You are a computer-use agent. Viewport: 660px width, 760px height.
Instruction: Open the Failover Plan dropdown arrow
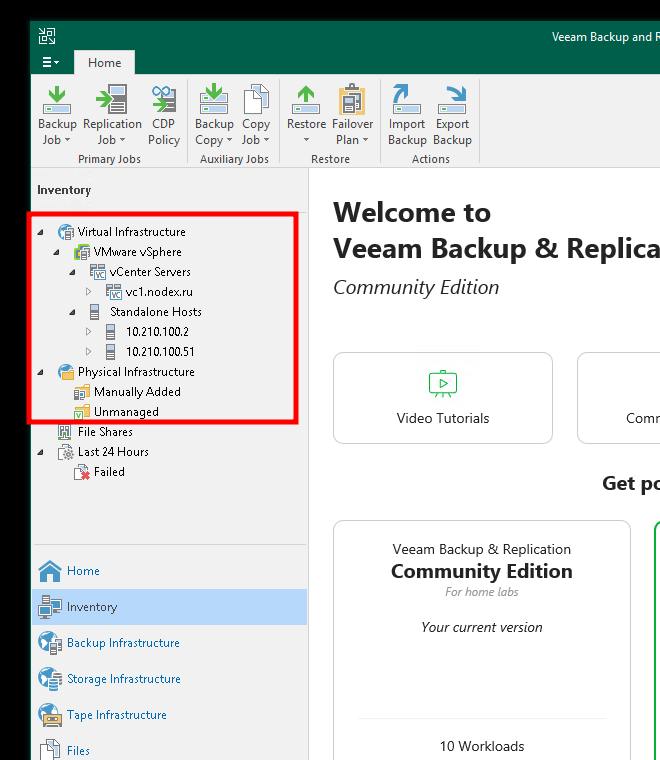tap(365, 140)
